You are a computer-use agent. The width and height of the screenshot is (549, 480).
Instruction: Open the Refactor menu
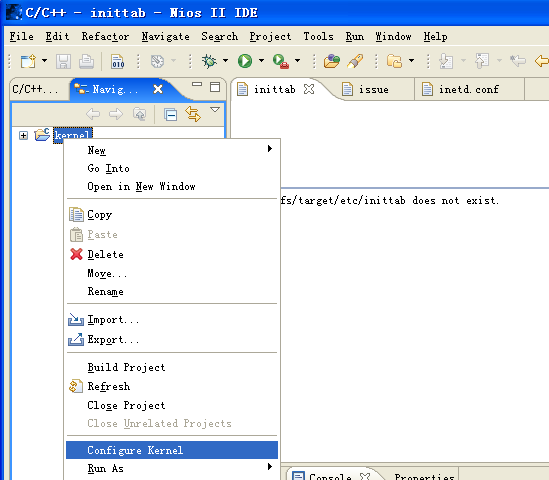click(105, 36)
